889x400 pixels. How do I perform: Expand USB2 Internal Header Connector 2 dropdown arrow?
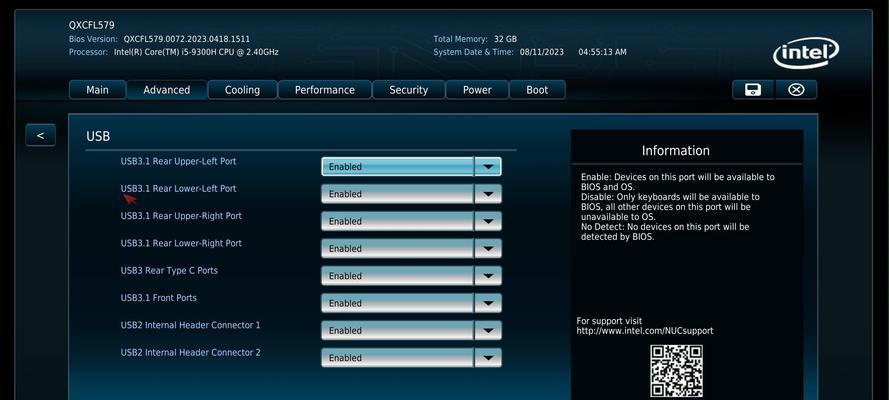[x=488, y=358]
